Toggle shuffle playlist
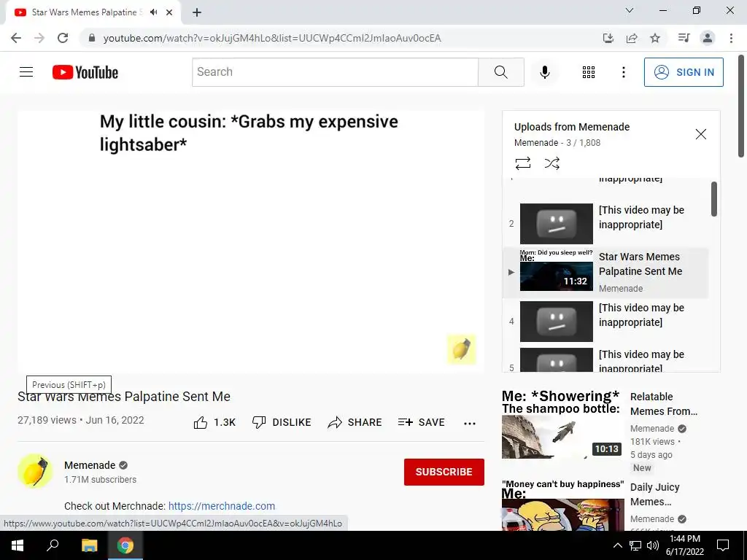The width and height of the screenshot is (747, 560). (551, 163)
